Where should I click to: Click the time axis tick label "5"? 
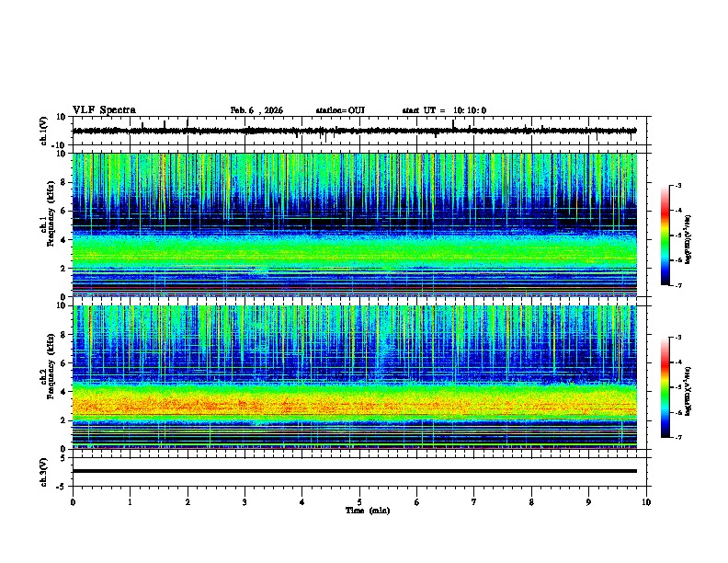(x=359, y=502)
